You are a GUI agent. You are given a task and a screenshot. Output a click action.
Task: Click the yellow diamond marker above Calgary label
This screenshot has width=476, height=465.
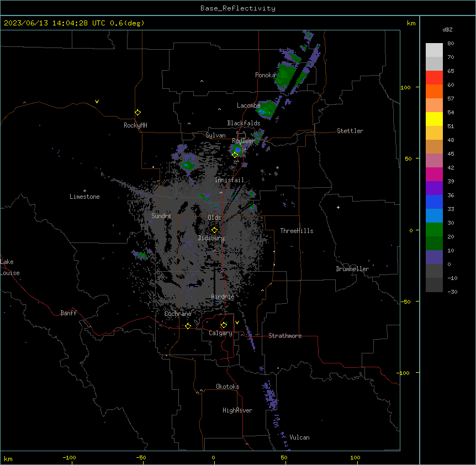pos(224,325)
